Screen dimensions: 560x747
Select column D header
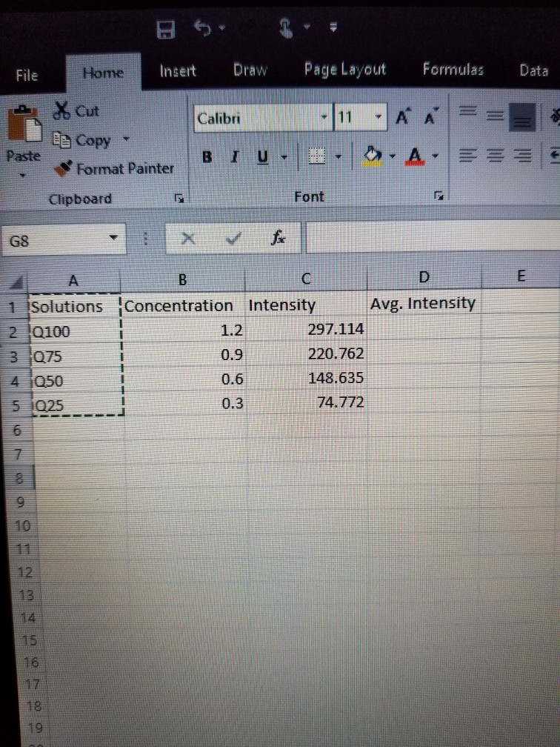[424, 277]
